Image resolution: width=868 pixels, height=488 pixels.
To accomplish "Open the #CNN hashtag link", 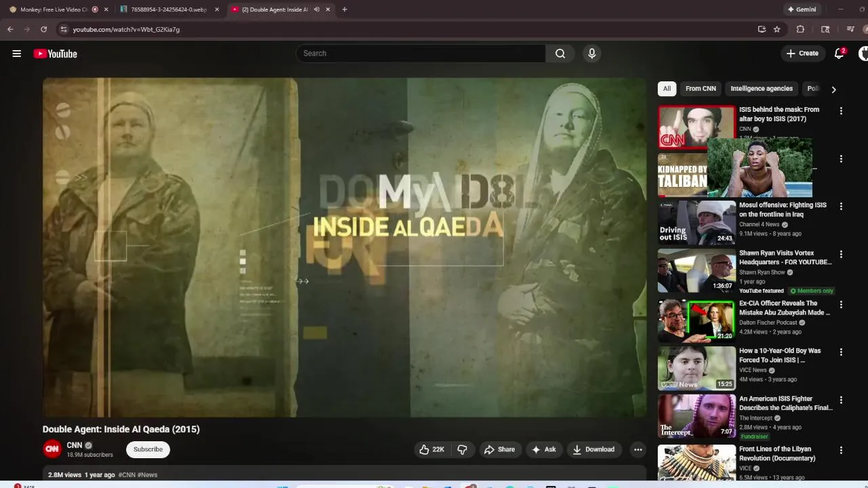I will click(x=127, y=475).
